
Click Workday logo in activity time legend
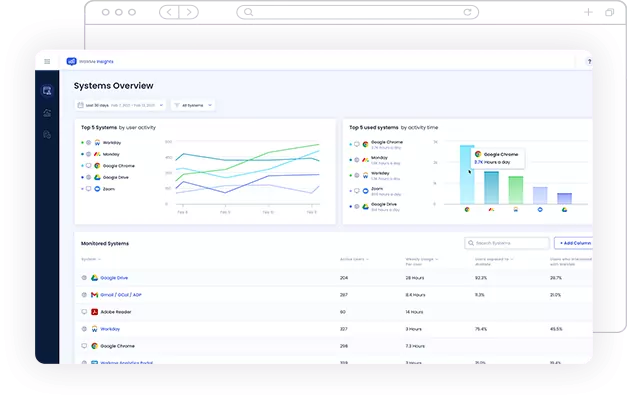[x=365, y=175]
